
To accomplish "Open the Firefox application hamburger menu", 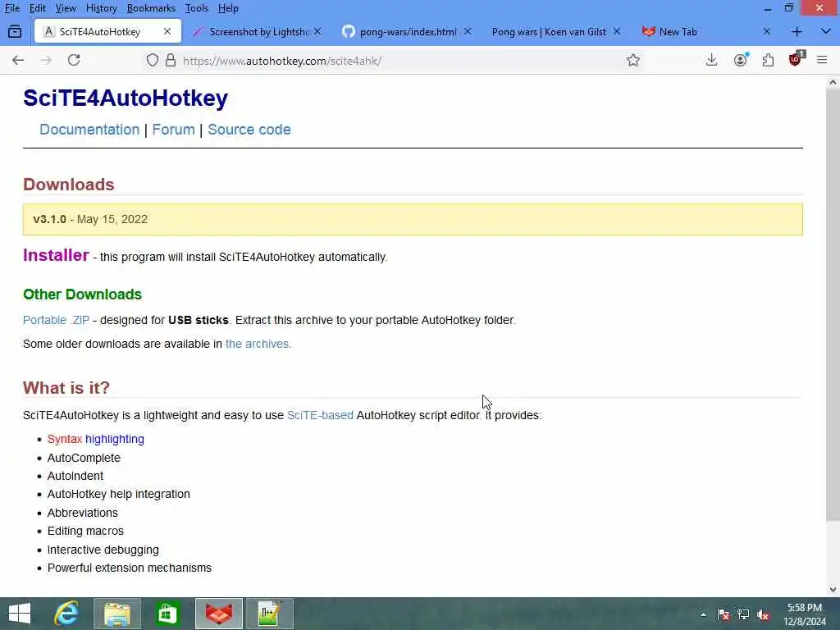I will point(822,60).
